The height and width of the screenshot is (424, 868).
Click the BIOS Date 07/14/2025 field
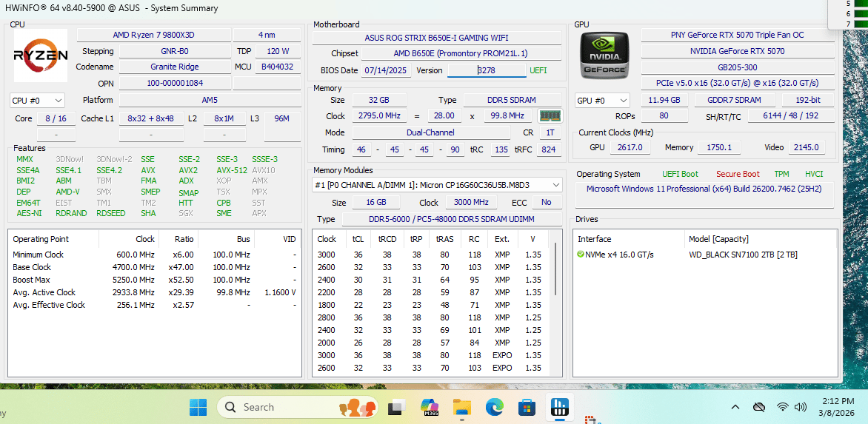click(x=387, y=70)
